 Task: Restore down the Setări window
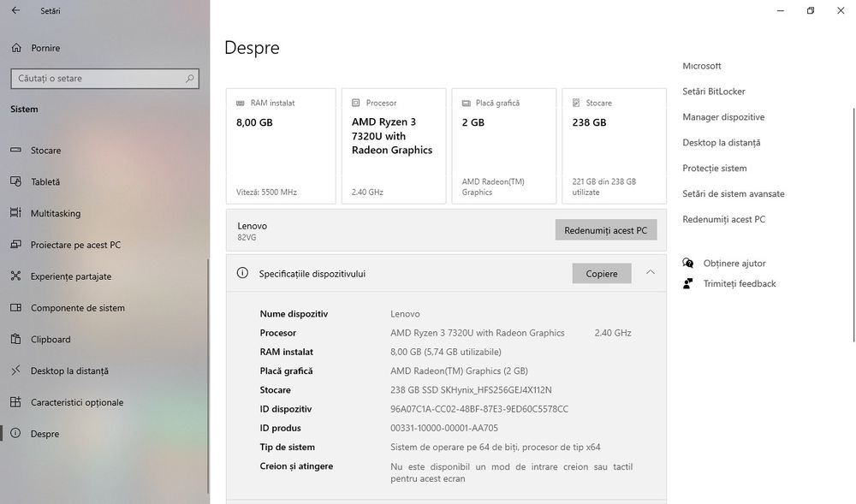811,10
